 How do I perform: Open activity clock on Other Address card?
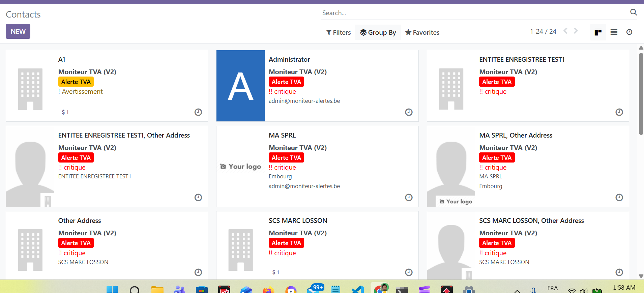tap(198, 272)
